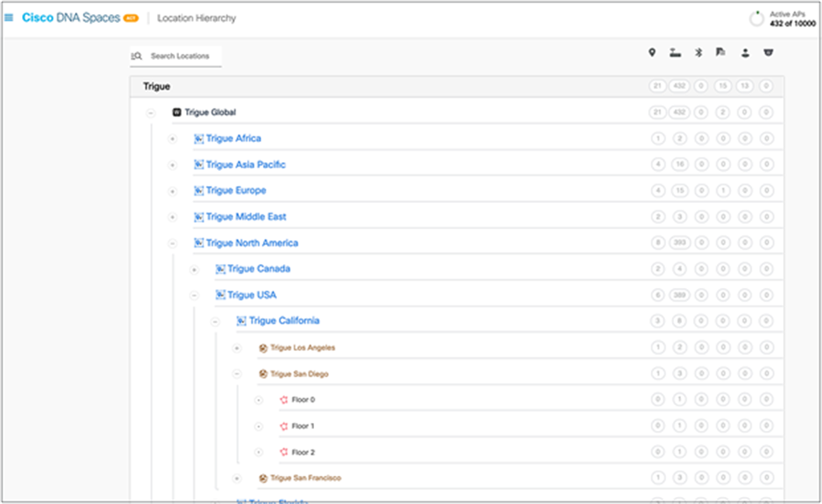Click the 432 count in Trigue header row
Viewport: 822px width, 504px height.
[679, 86]
